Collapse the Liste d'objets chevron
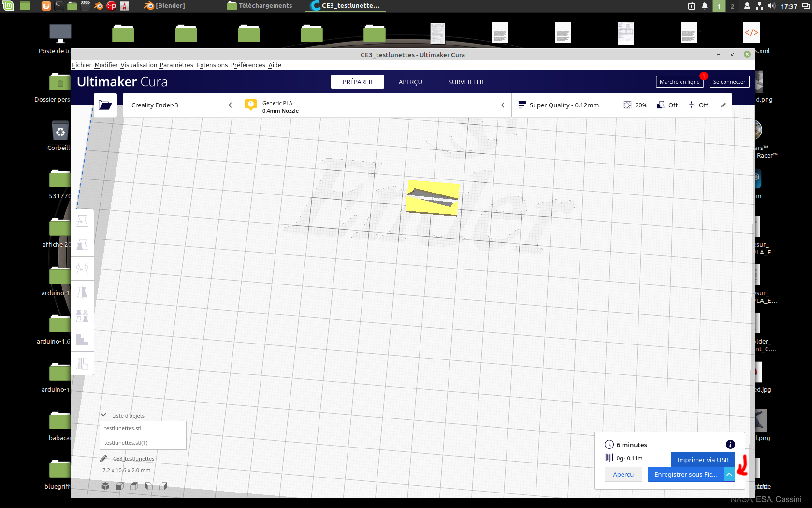Viewport: 812px width, 508px height. [x=103, y=415]
